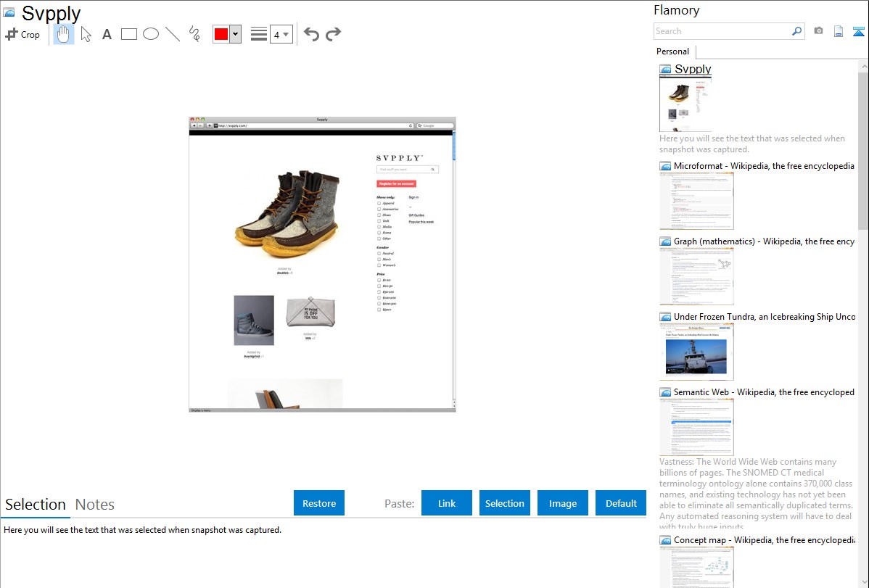
Task: Click the main Svpply screenshot preview
Action: pos(322,265)
